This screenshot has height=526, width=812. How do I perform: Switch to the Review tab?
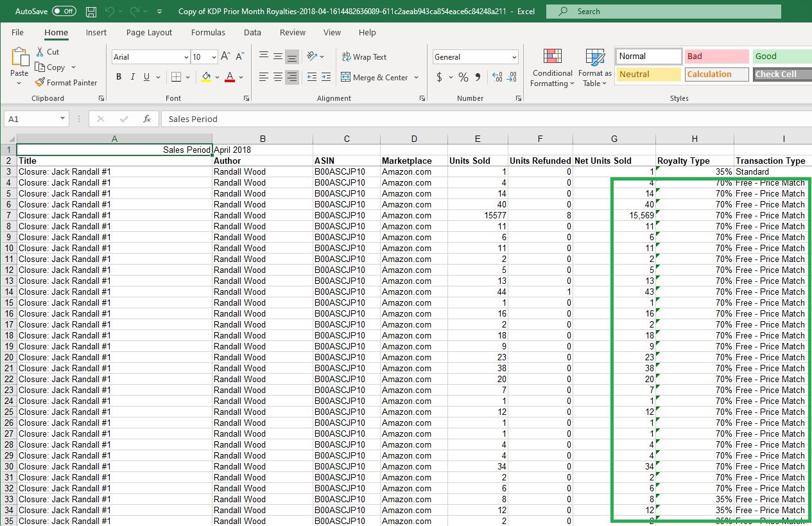pyautogui.click(x=293, y=32)
